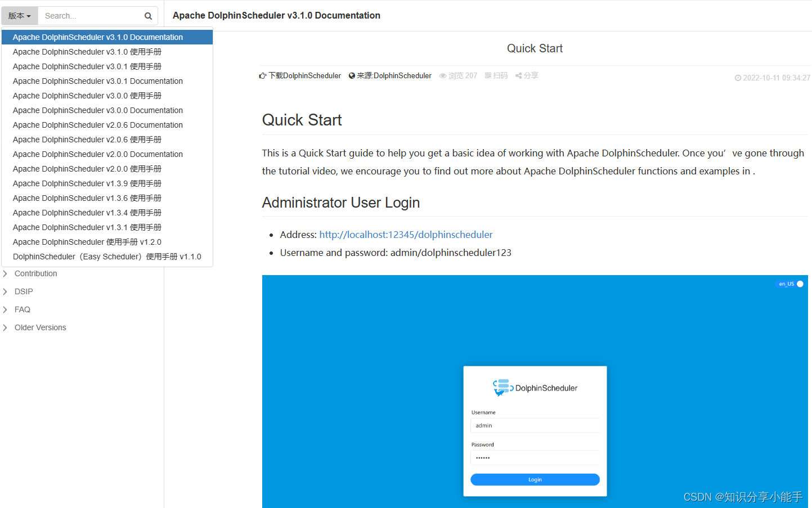Pick Apache DolphinScheduler 使用手册 v1.2.0
This screenshot has height=508, width=812.
click(107, 242)
